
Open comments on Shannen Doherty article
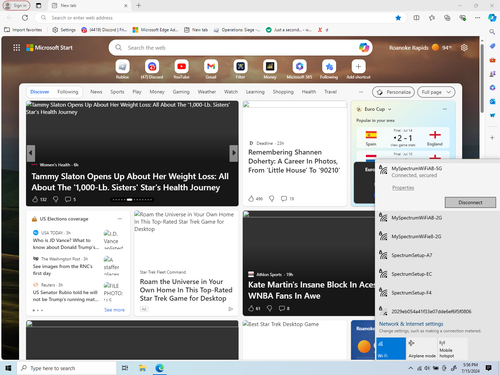point(284,199)
